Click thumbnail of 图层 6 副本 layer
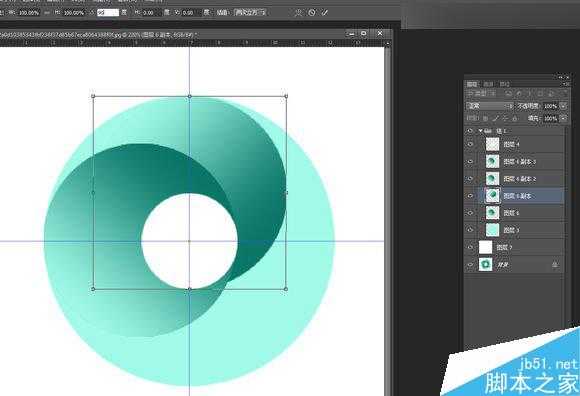Screen dimensions: 580x396 tap(492, 196)
